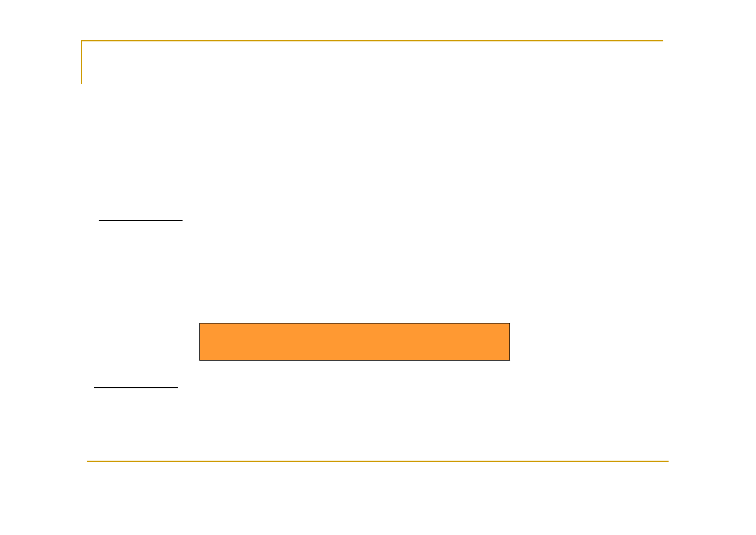
Task: Select the right edge of the orange rectangle
Action: 509,341
